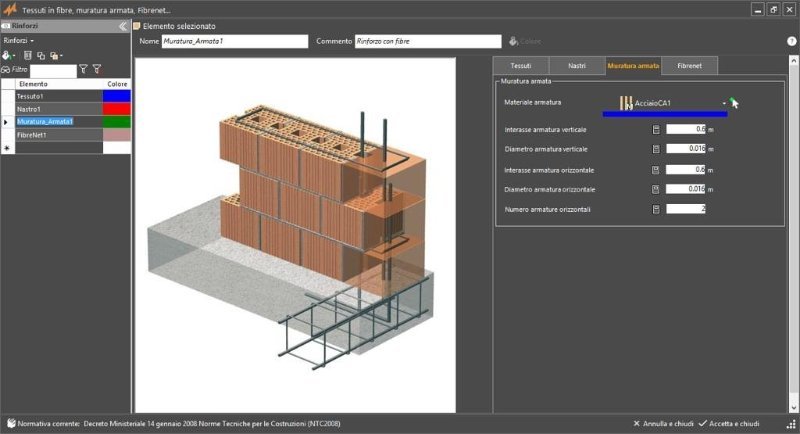This screenshot has width=800, height=434.
Task: Switch to the Tessuti tab
Action: coord(521,66)
